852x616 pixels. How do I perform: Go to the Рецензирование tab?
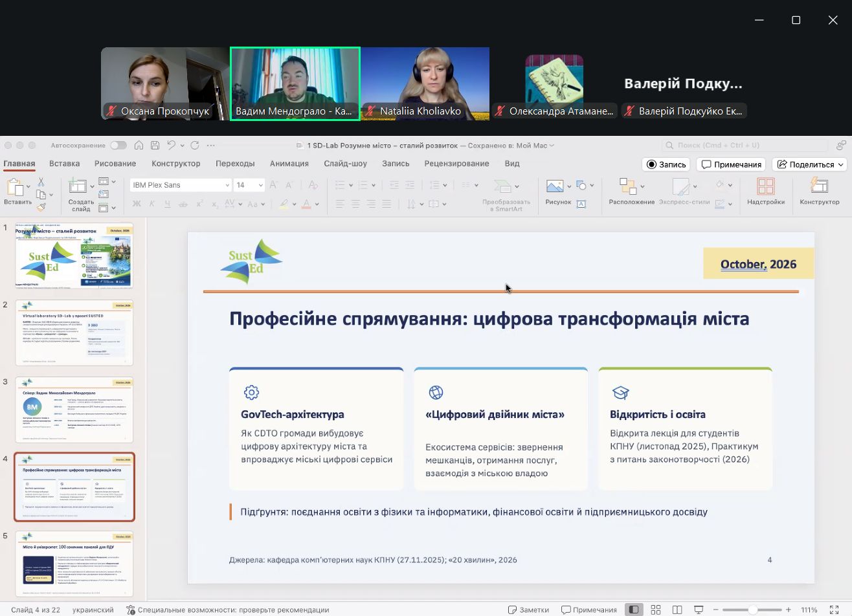click(457, 164)
